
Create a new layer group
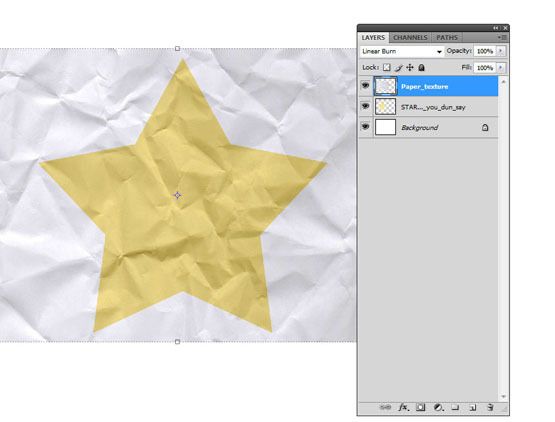pos(455,407)
